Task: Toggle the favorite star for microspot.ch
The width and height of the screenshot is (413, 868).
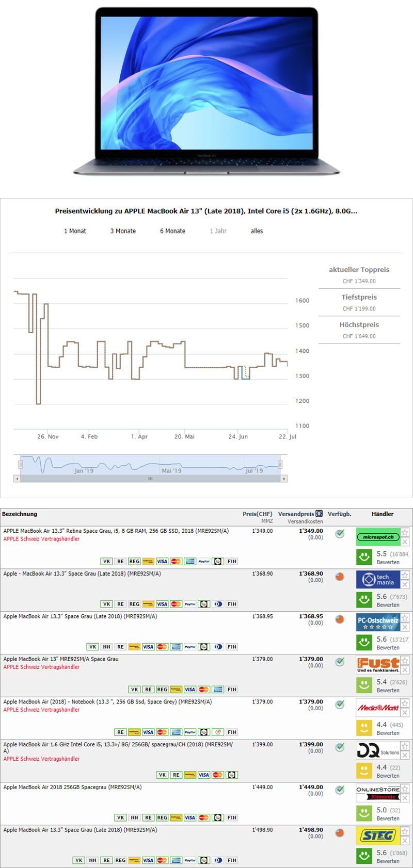Action: 405,532
